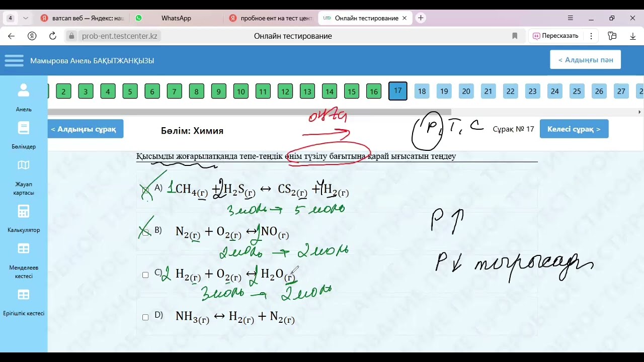This screenshot has height=362, width=644.
Task: Open the tab counter showing 4
Action: pyautogui.click(x=10, y=18)
